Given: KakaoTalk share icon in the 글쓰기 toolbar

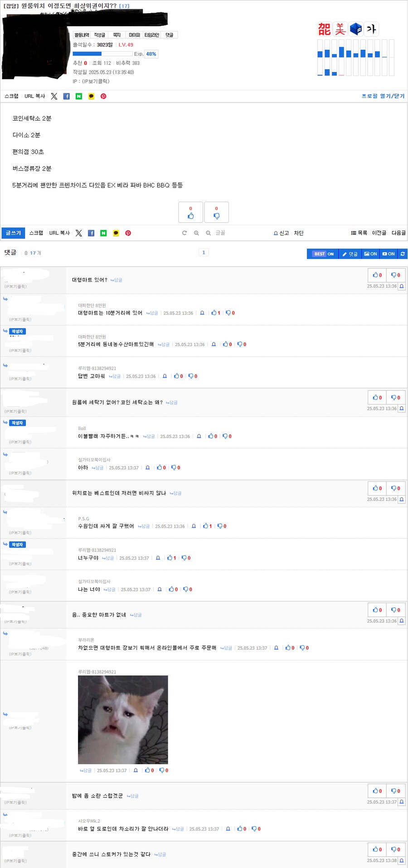Looking at the screenshot, I should (116, 233).
